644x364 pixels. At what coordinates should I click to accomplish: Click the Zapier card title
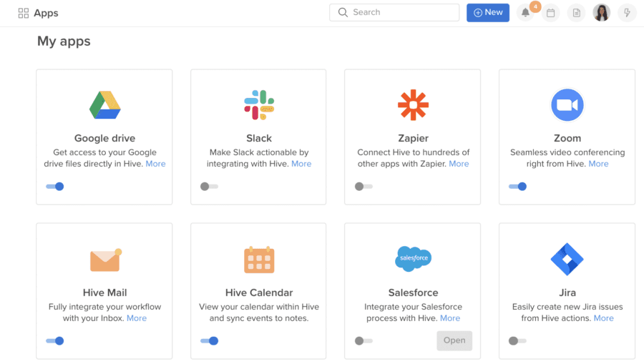coord(413,138)
